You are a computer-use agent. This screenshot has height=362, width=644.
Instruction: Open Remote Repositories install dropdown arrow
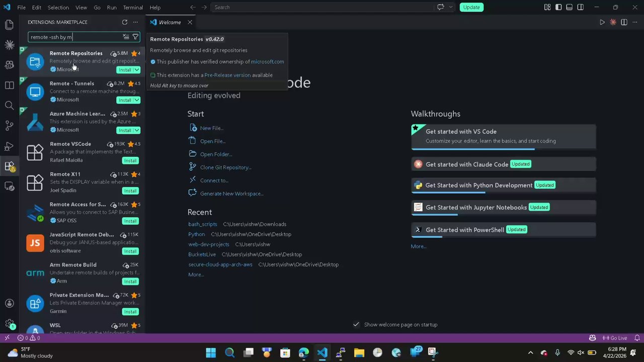click(137, 70)
